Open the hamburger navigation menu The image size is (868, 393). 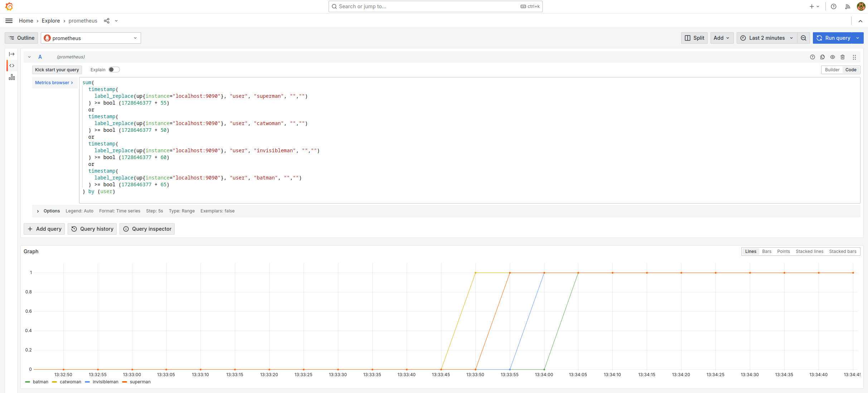(9, 21)
